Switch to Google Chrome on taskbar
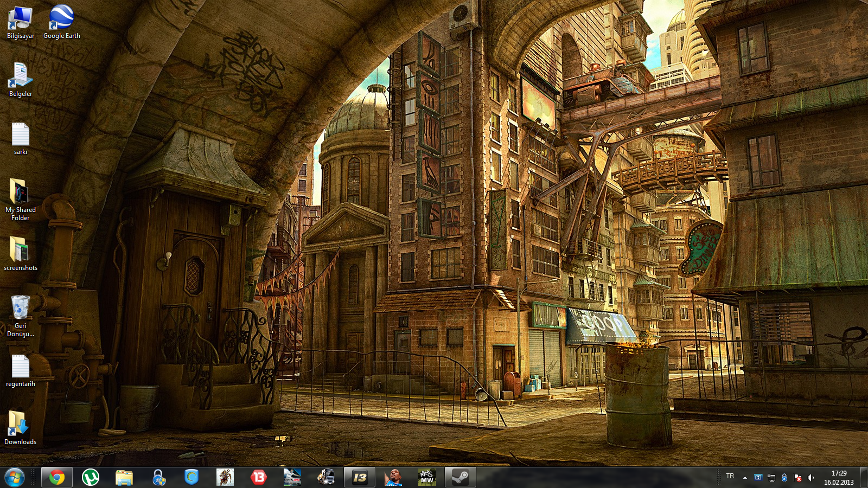This screenshot has width=868, height=488. point(57,478)
